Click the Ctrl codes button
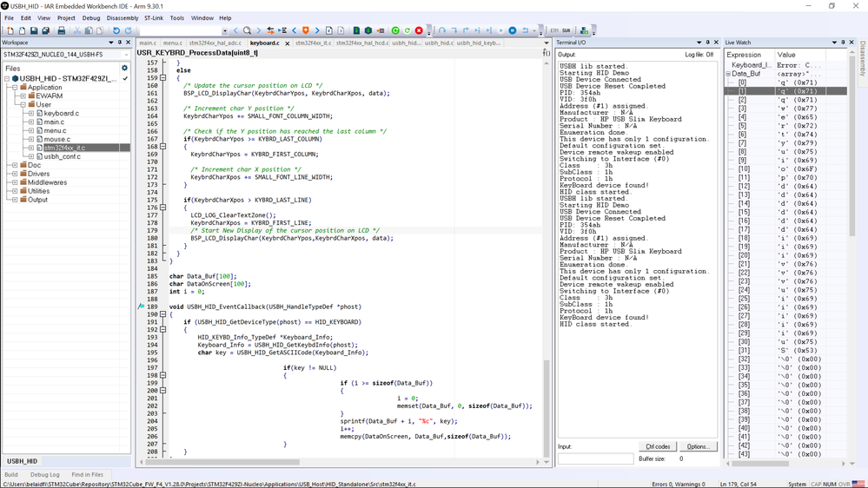This screenshot has height=488, width=868. coord(658,446)
